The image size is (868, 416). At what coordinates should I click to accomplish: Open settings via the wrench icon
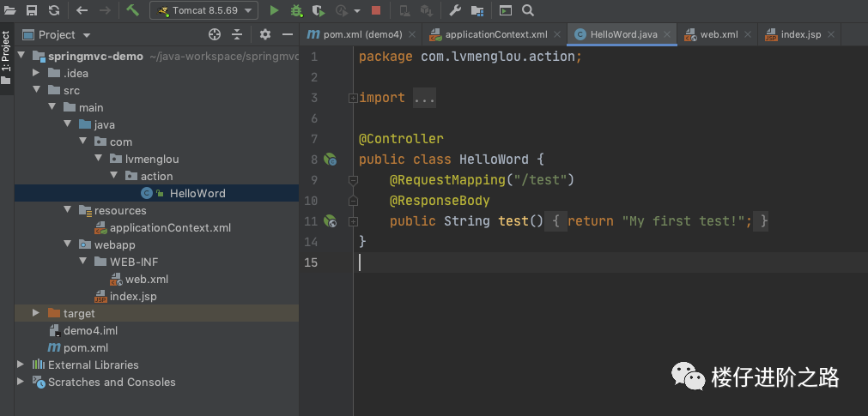454,10
